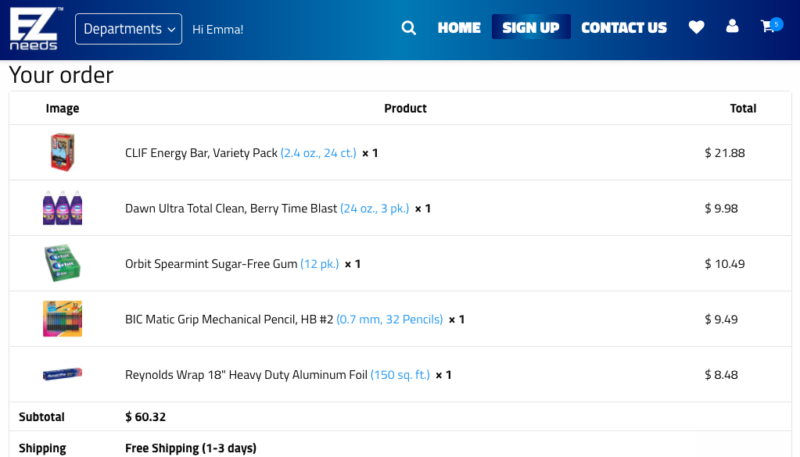The height and width of the screenshot is (457, 800).
Task: Click the Orbit Spearmint Gum thumbnail
Action: 62,263
